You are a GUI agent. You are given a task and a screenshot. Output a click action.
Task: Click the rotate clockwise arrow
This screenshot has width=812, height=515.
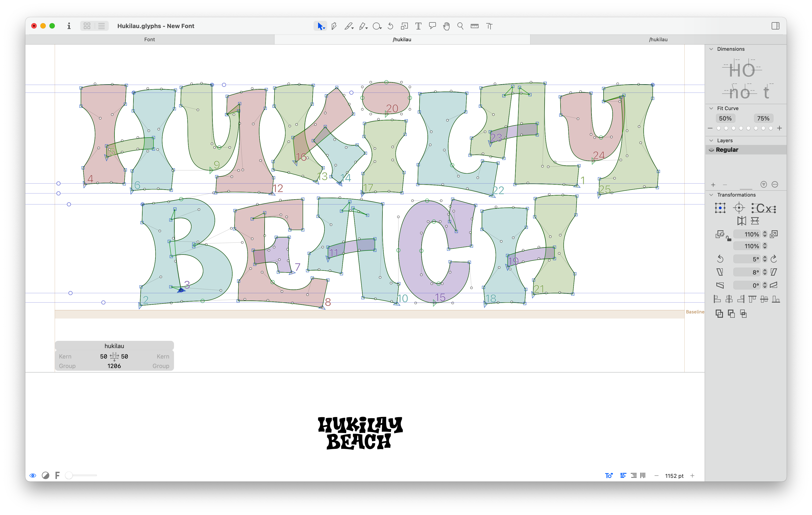774,259
